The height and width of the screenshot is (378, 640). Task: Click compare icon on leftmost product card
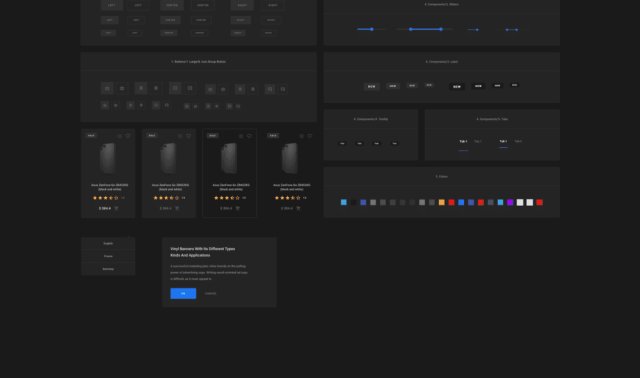tap(120, 136)
